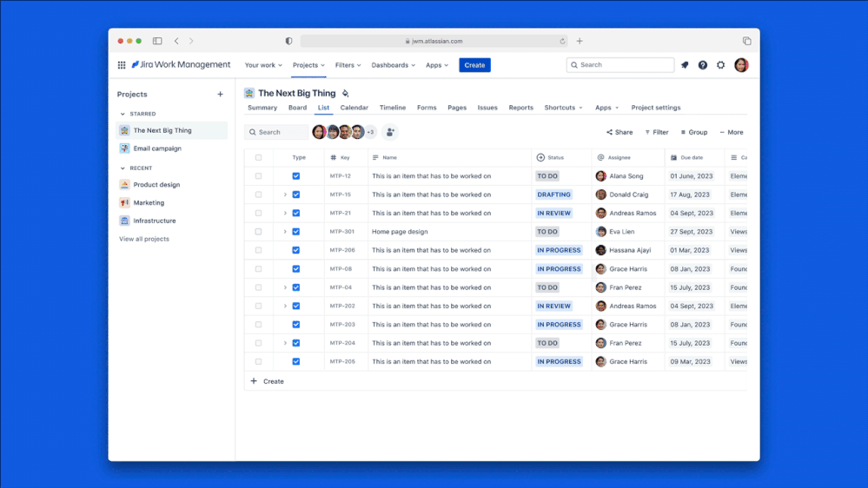Click the browser address bar
868x488 pixels.
click(434, 41)
